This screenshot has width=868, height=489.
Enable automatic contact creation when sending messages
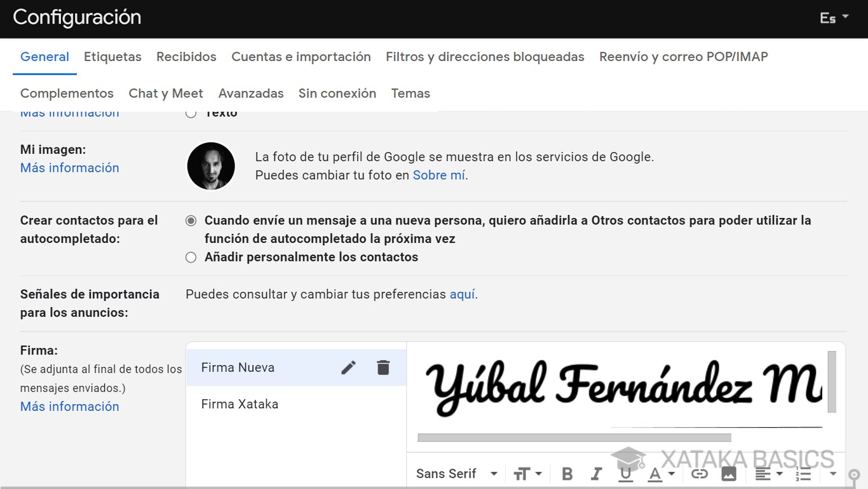tap(191, 220)
